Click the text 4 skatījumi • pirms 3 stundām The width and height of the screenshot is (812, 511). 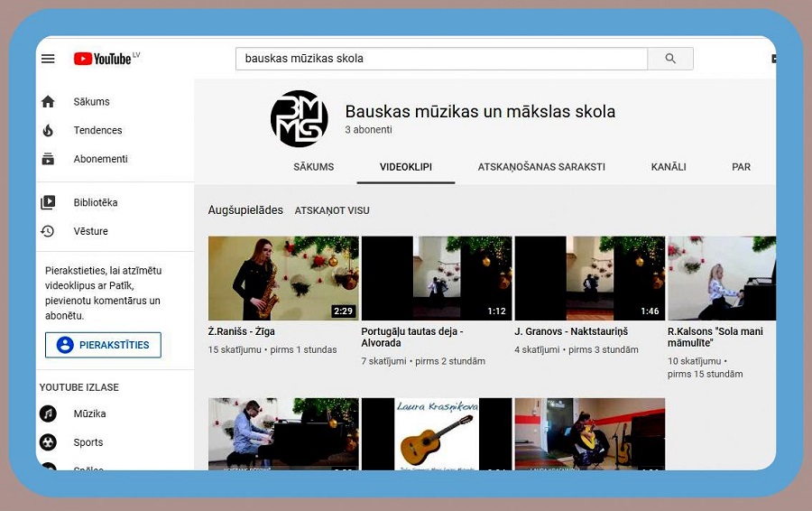point(577,349)
